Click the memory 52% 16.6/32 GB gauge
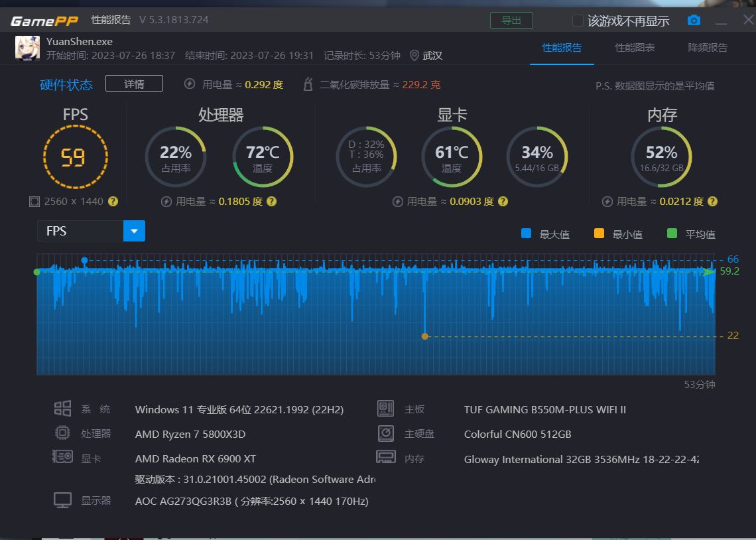Image resolution: width=756 pixels, height=540 pixels. pos(662,157)
